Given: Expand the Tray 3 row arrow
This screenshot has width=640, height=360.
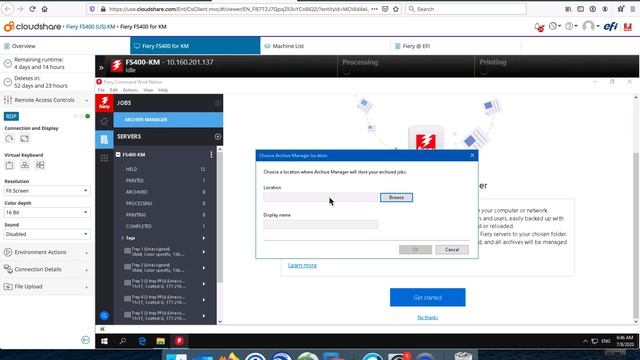Looking at the screenshot, I should (x=204, y=284).
